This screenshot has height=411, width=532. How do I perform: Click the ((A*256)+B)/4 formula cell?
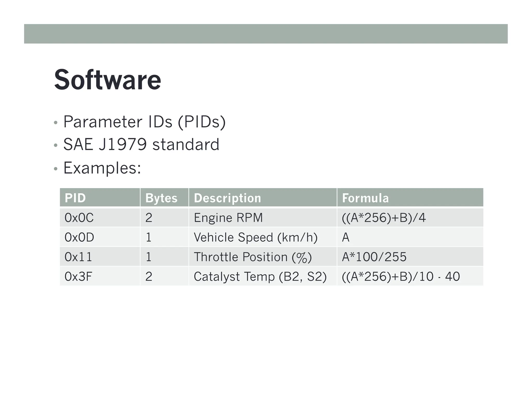pos(384,218)
